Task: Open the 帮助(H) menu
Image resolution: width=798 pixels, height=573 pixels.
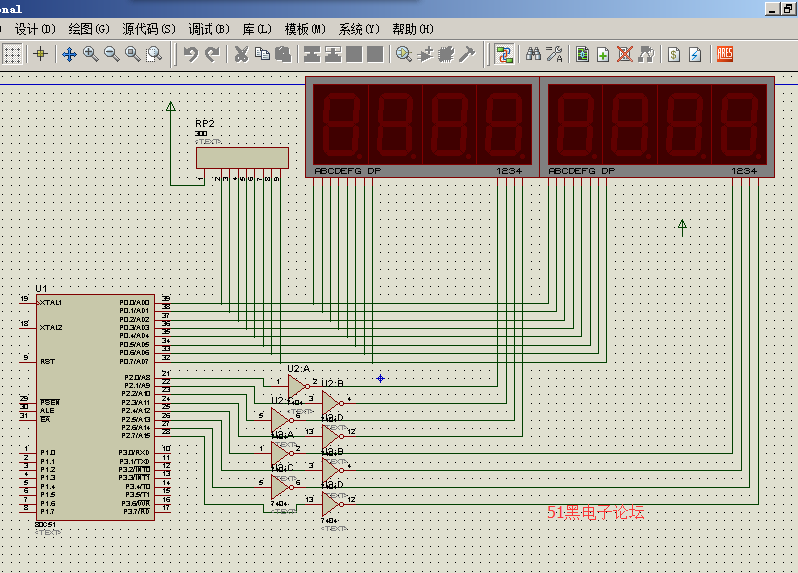Action: [x=413, y=29]
